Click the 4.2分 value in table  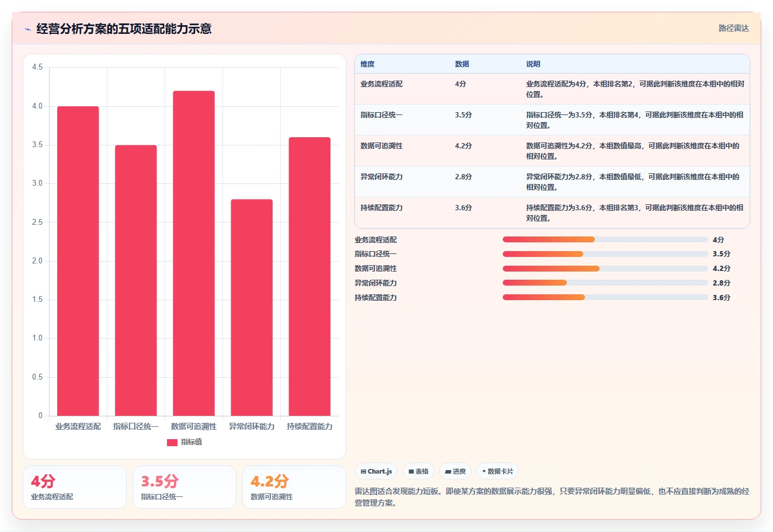464,146
